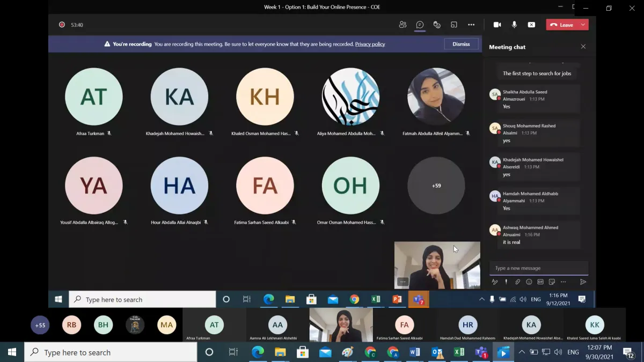This screenshot has width=644, height=362.
Task: Toggle the camera on or off
Action: [497, 25]
